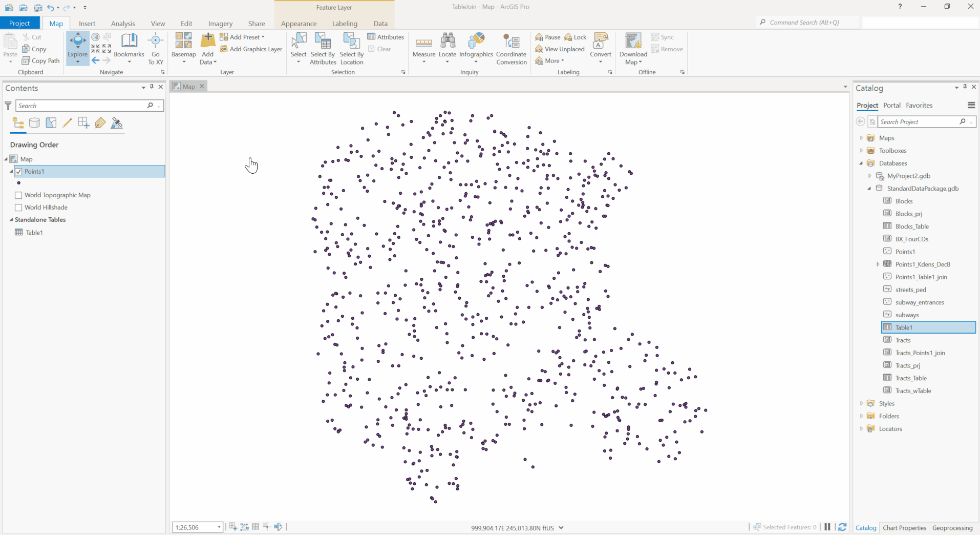The width and height of the screenshot is (980, 535).
Task: Expand MyProject2.gdb in Catalog
Action: pyautogui.click(x=869, y=176)
